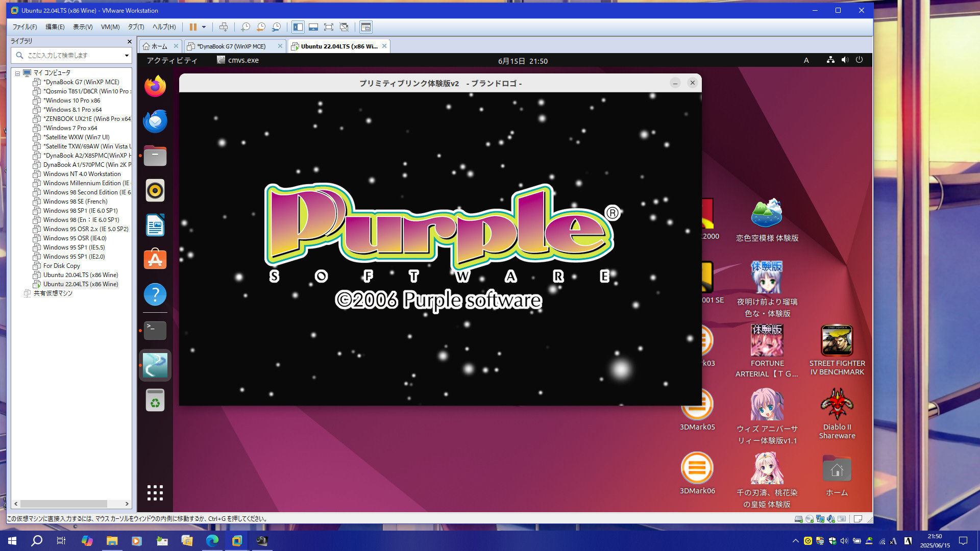Open the タブ(T) menu
This screenshot has height=551, width=980.
click(136, 27)
